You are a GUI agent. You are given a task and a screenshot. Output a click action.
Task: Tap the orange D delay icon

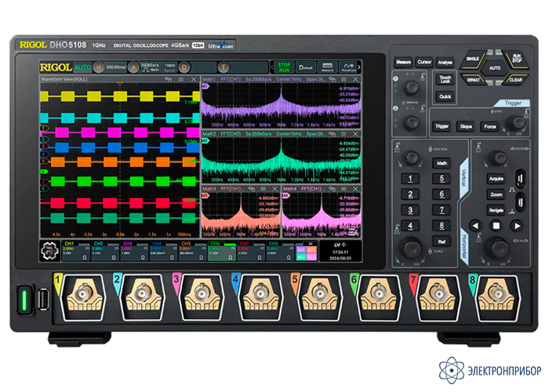coord(184,67)
